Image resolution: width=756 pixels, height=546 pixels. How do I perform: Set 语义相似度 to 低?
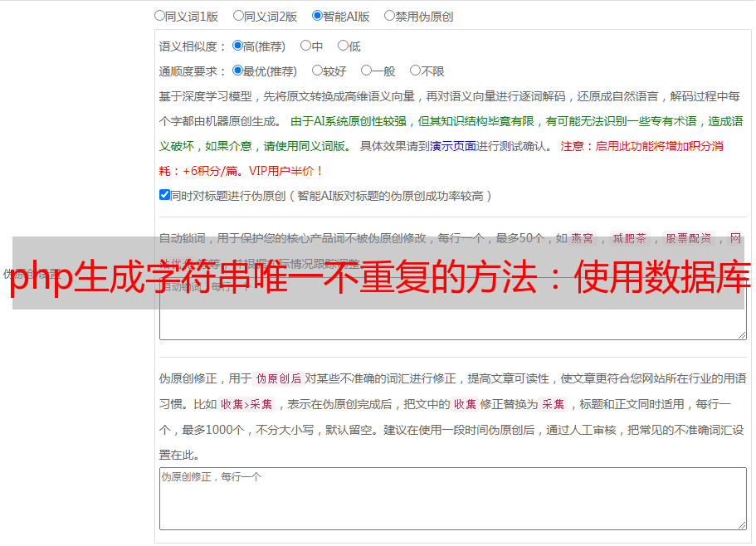coord(343,46)
